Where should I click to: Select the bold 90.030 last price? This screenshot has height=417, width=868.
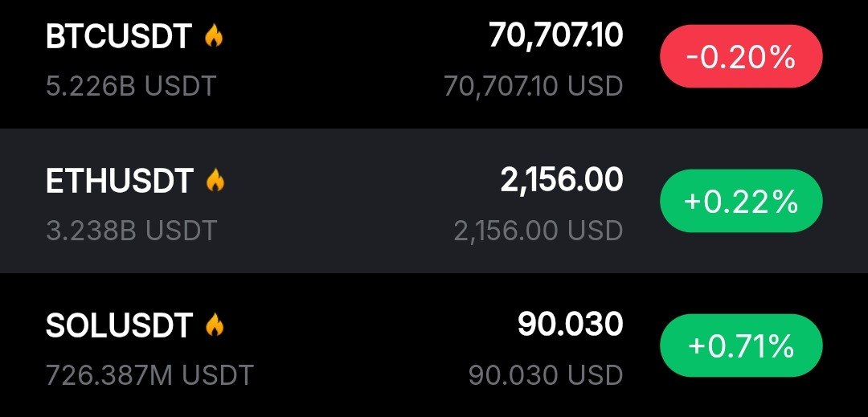click(x=570, y=325)
